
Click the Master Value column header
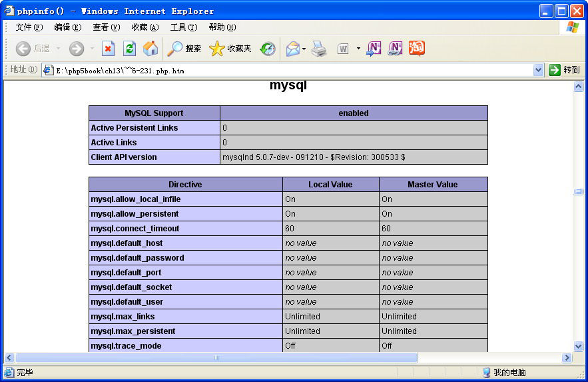(x=433, y=184)
